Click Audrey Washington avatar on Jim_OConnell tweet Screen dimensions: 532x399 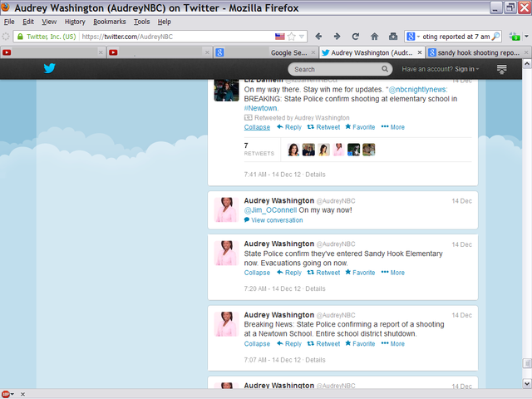click(x=226, y=209)
